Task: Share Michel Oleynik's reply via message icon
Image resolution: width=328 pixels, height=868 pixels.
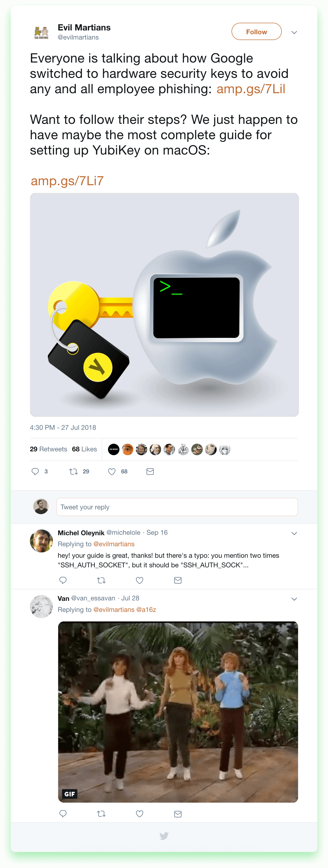Action: coord(178,580)
